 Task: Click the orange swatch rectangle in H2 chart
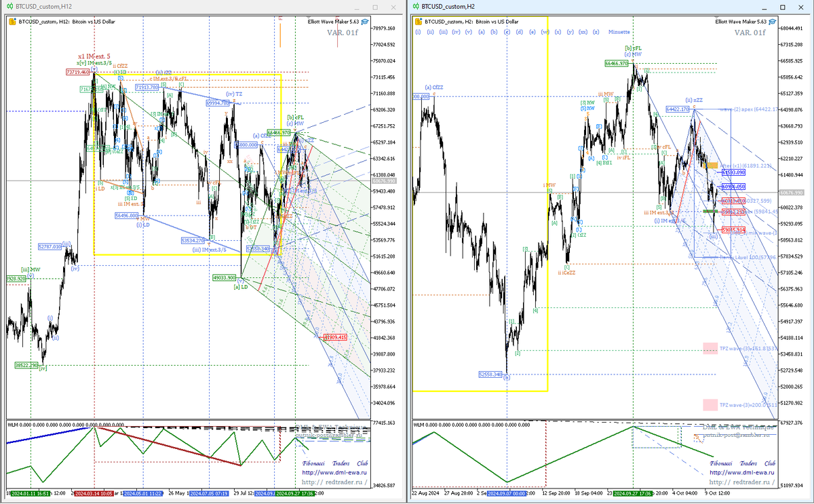click(x=711, y=165)
